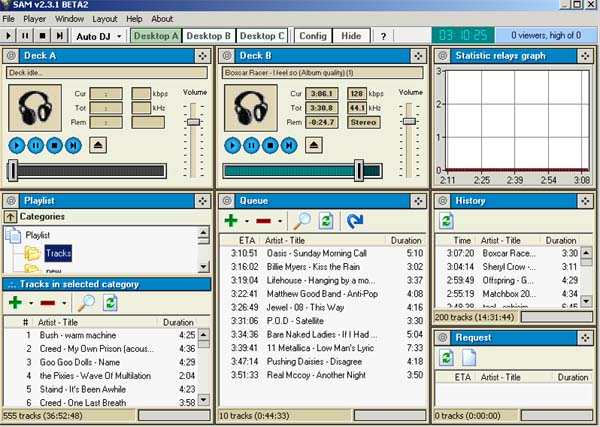
Task: Click the main toolbar Pause button
Action: coord(25,36)
